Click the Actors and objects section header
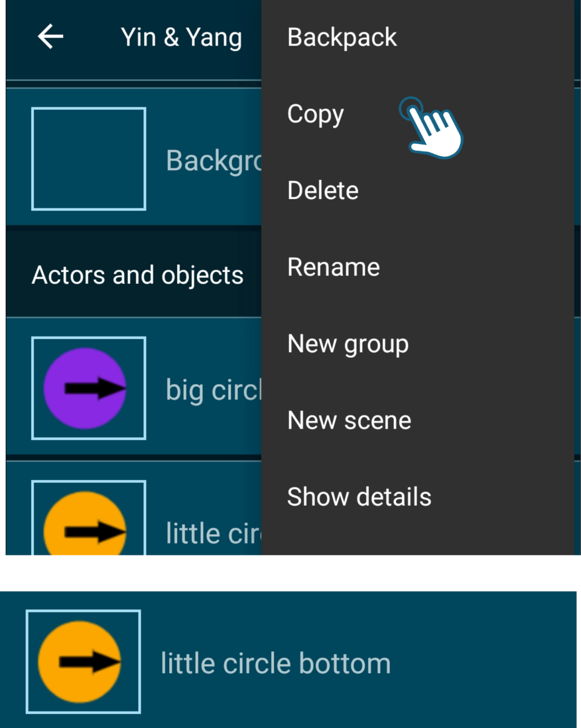 coord(137,275)
